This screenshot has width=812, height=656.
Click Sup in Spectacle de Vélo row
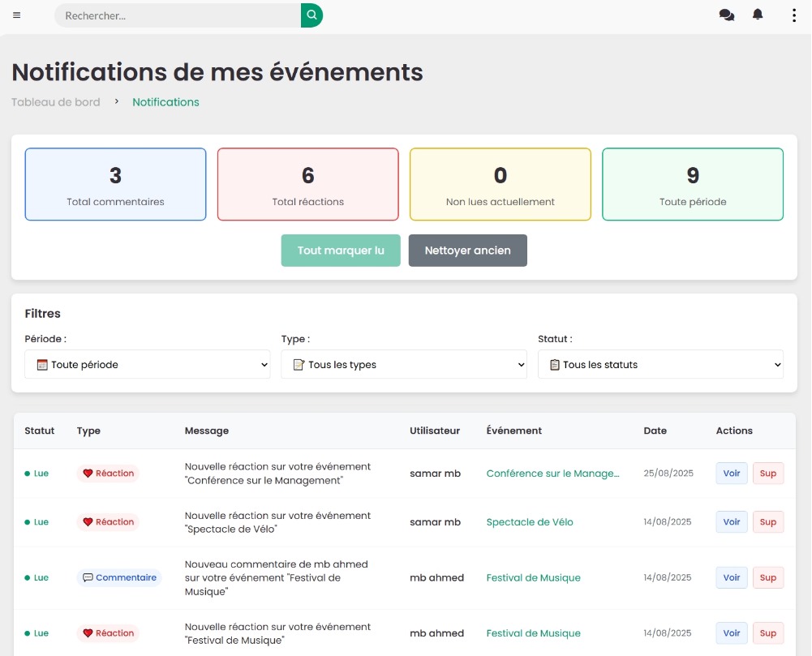pos(768,522)
